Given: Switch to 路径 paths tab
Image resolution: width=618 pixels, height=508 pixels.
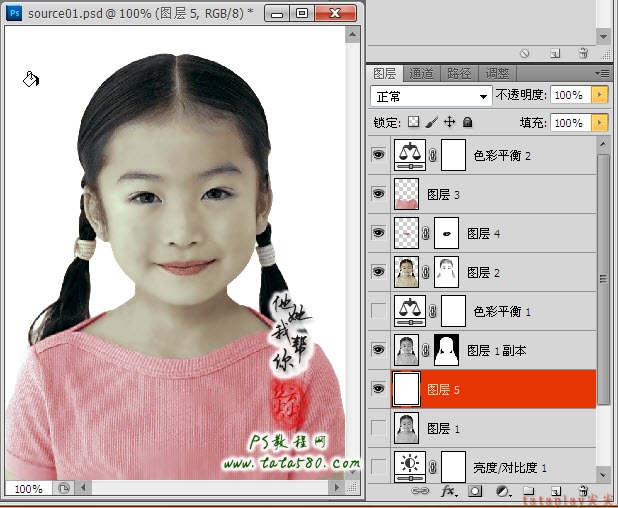Looking at the screenshot, I should pos(459,74).
